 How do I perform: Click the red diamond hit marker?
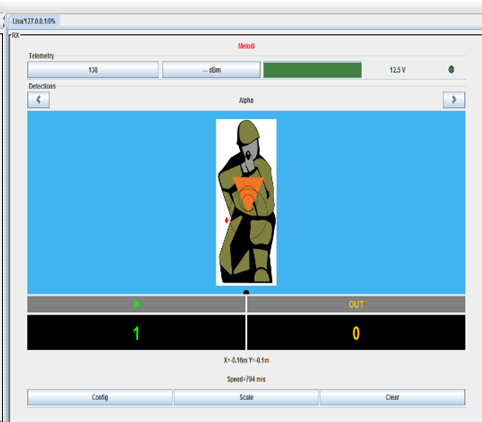click(227, 220)
